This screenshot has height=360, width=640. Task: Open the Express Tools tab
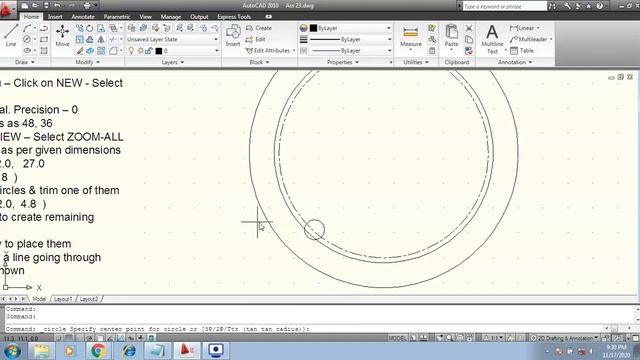click(234, 17)
